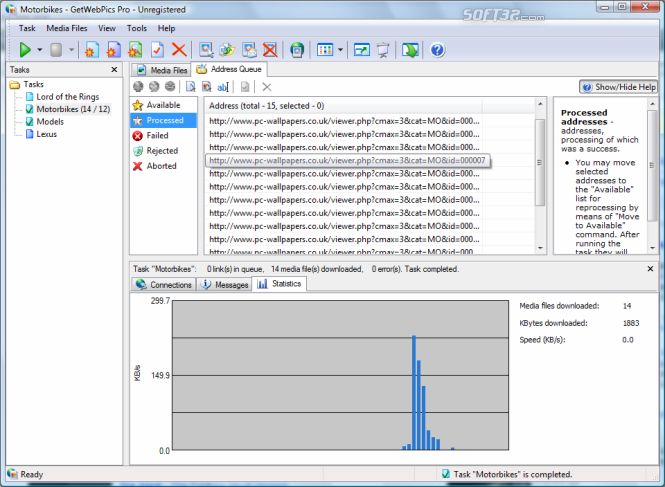Select the Address Queue tab
Viewport: 665px width, 487px height.
click(x=229, y=69)
